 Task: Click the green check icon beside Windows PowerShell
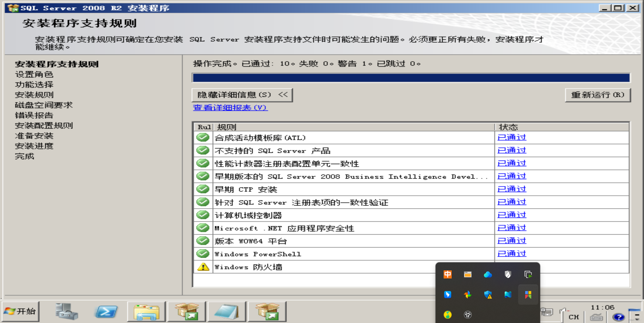[x=203, y=254]
